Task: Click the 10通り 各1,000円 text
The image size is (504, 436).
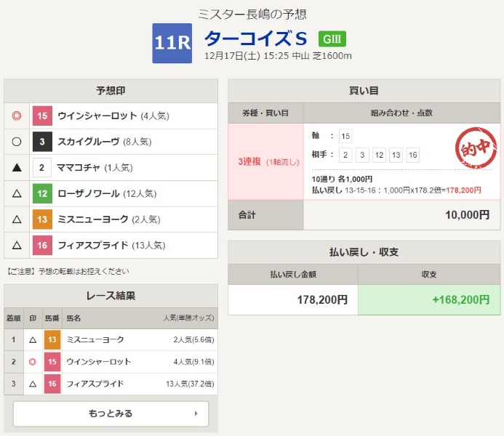Action: click(x=342, y=179)
